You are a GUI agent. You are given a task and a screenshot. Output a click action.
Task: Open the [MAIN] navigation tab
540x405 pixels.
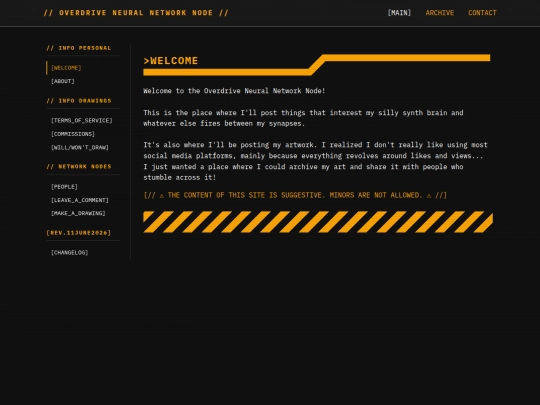pos(399,13)
